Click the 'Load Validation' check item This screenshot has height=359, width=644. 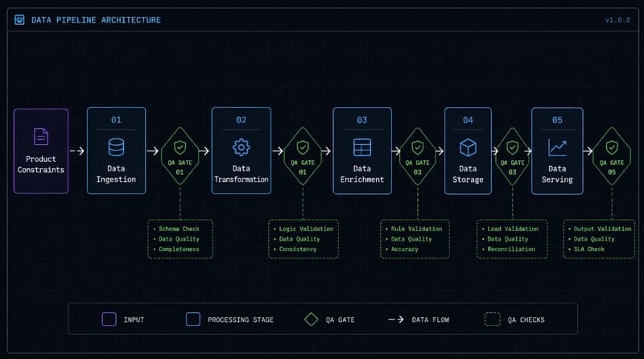[x=513, y=229]
